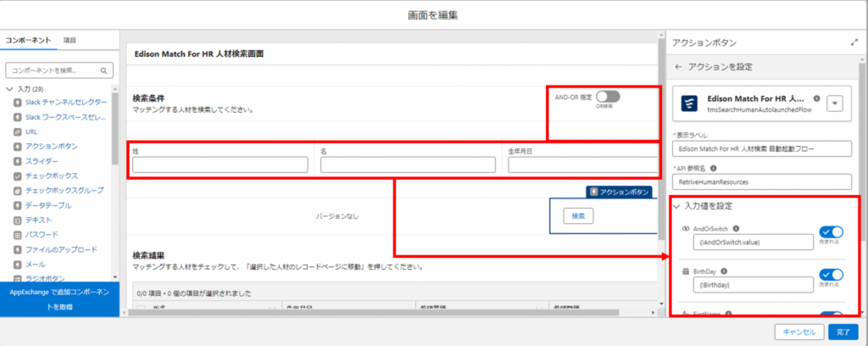Disable the BirthDay include switch
868x346 pixels.
click(x=831, y=274)
